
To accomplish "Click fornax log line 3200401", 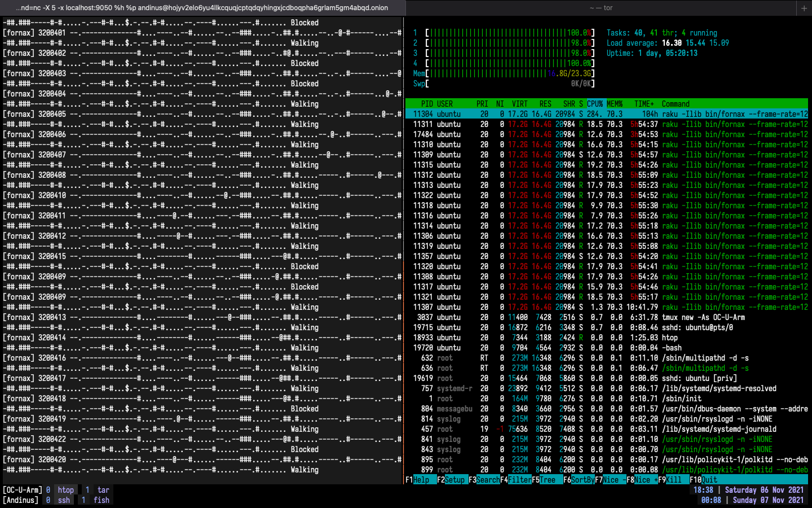I will (x=202, y=33).
